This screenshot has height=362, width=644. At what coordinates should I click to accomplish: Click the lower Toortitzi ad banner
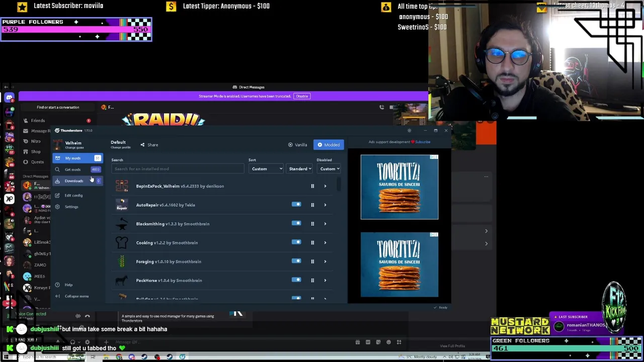tap(399, 264)
